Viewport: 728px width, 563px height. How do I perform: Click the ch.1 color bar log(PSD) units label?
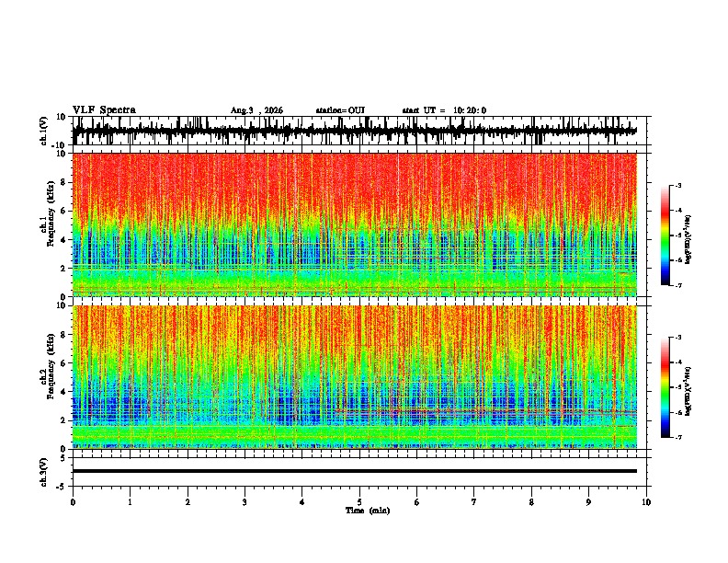tap(688, 239)
